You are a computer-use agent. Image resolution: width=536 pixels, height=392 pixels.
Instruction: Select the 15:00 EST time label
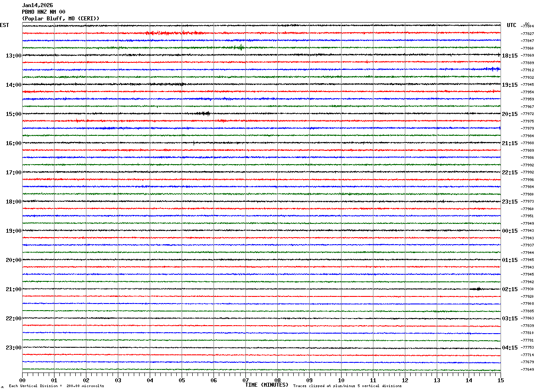[x=14, y=114]
